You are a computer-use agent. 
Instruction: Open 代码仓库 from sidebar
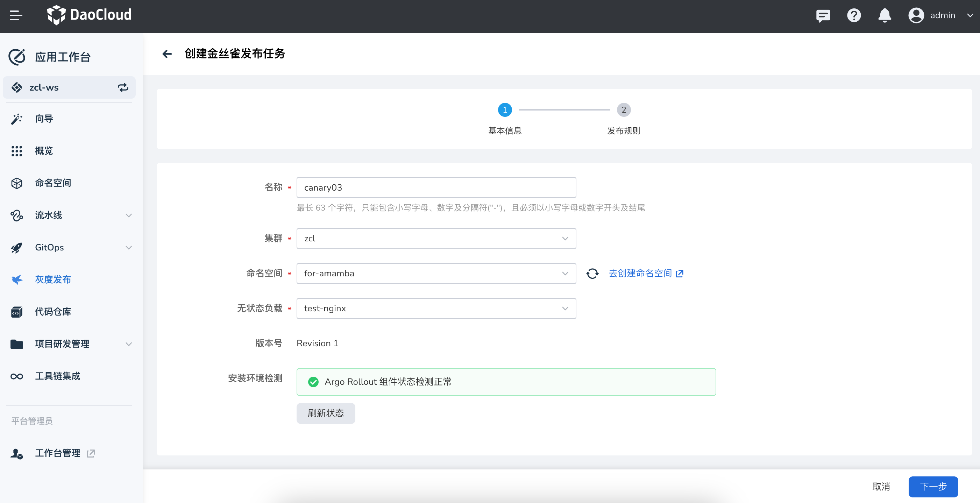coord(53,312)
